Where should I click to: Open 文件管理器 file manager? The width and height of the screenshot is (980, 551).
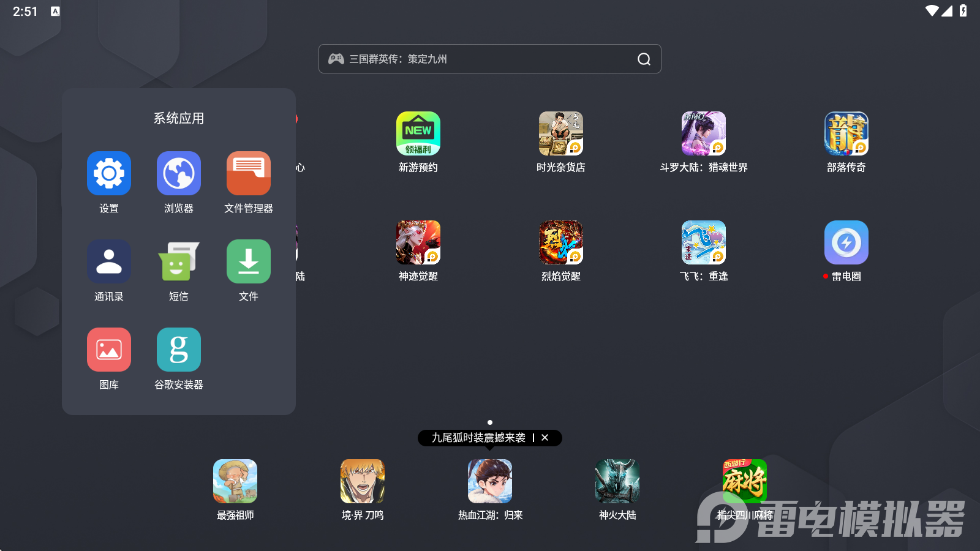249,173
